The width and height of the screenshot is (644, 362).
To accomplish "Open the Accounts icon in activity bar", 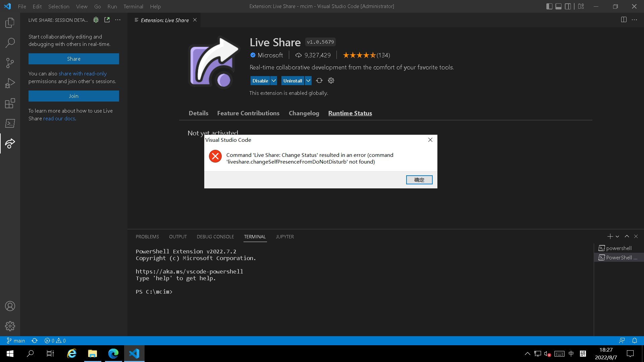I will (10, 306).
